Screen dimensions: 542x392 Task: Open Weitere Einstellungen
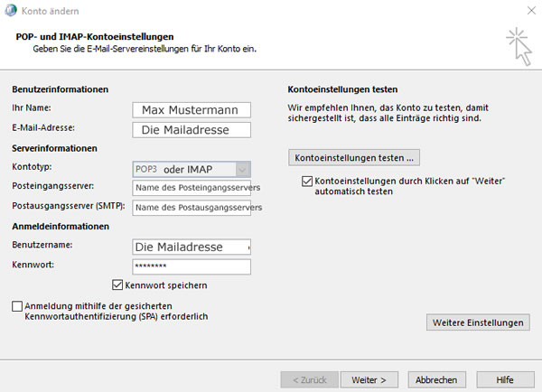tap(478, 322)
